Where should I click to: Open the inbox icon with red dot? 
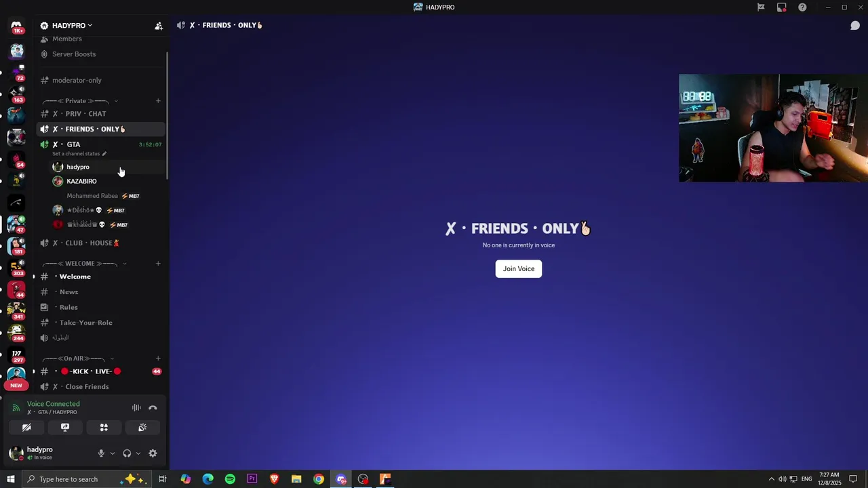tap(782, 7)
